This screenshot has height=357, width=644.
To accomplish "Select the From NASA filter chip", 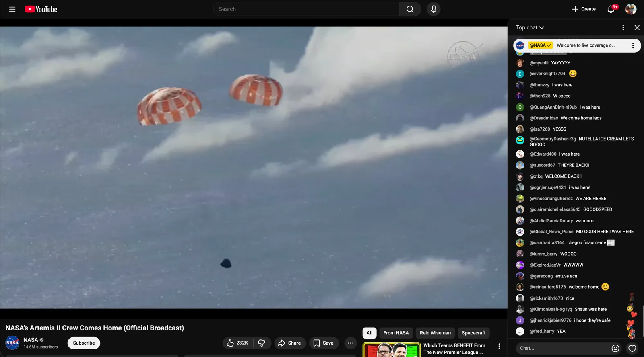I will point(396,333).
